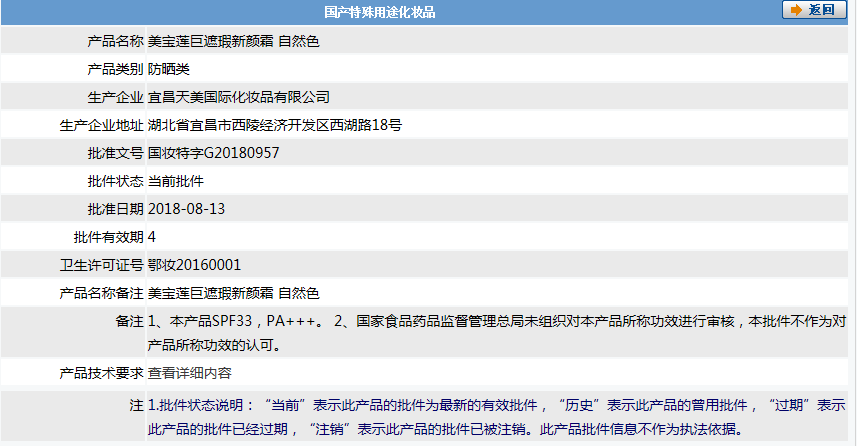The height and width of the screenshot is (446, 857).
Task: Select the 注 label at bottom
Action: click(137, 406)
